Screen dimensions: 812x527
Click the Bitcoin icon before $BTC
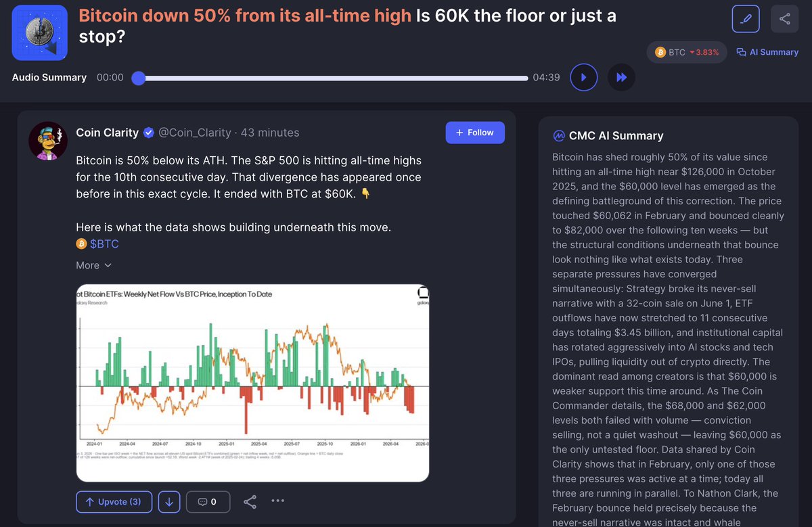point(81,244)
